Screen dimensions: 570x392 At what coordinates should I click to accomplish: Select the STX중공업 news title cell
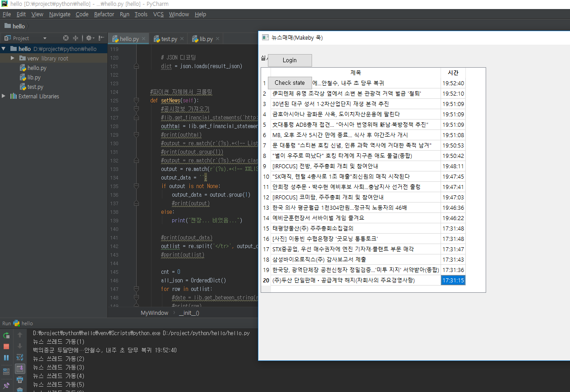pyautogui.click(x=356, y=249)
